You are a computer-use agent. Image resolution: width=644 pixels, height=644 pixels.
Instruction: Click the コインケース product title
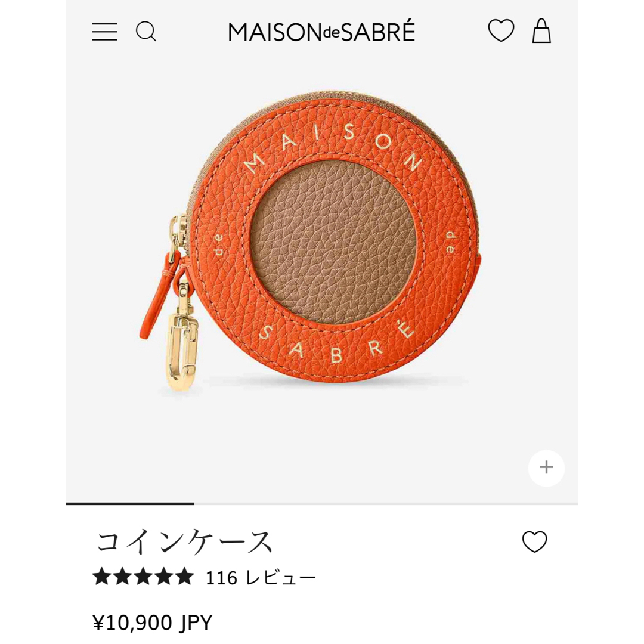pos(184,542)
